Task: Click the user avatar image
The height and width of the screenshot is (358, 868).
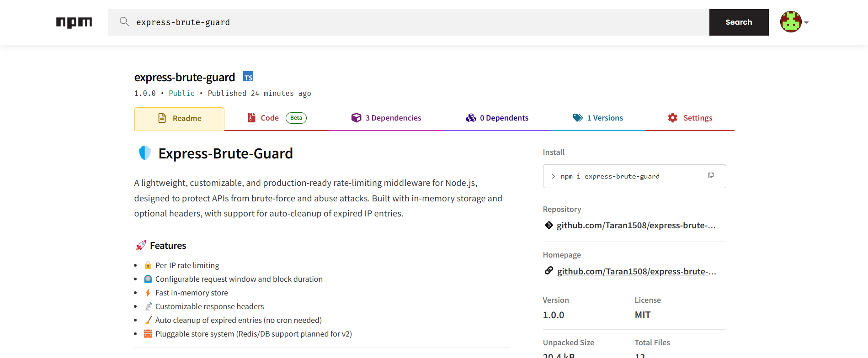Action: (790, 22)
